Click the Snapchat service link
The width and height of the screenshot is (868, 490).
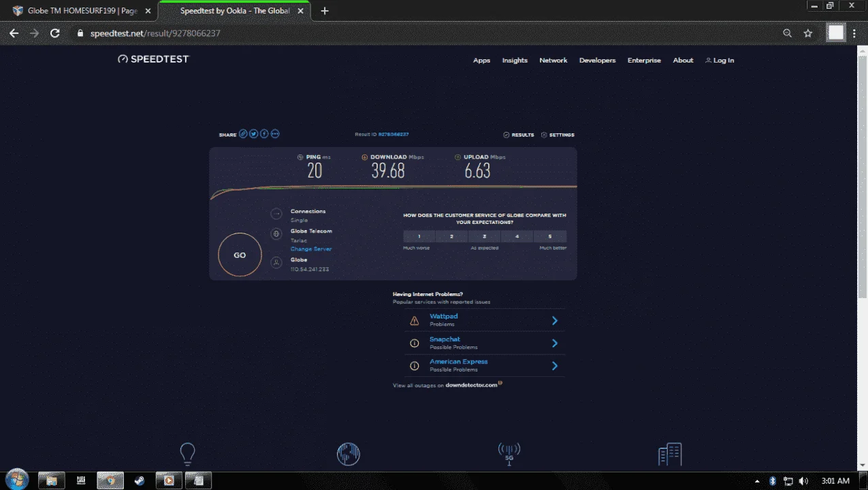445,339
